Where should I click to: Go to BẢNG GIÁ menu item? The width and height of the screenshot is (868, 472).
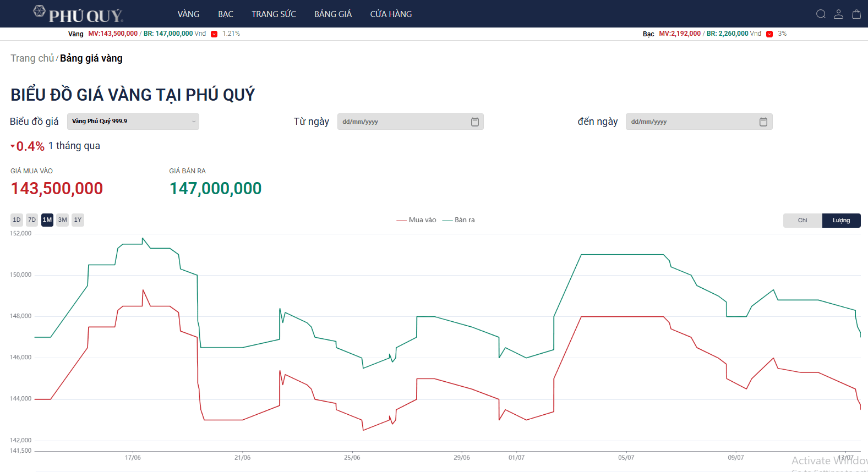[333, 14]
